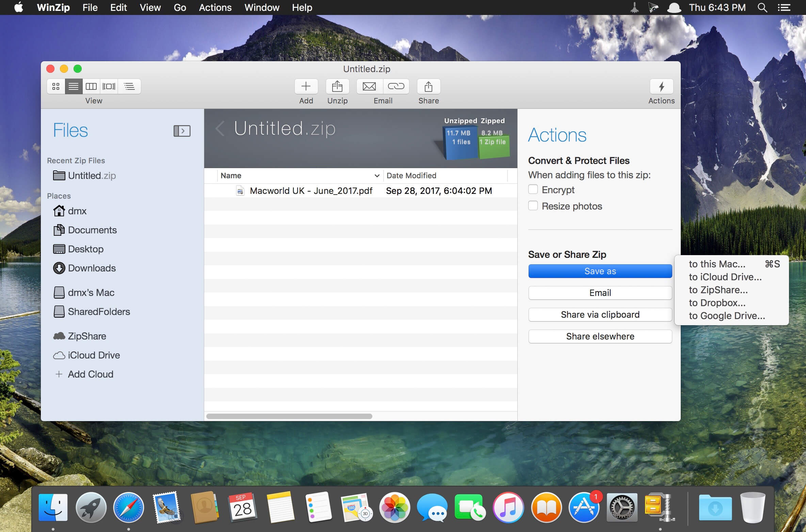Open the Actions menu in menu bar
Viewport: 806px width, 532px height.
point(215,8)
